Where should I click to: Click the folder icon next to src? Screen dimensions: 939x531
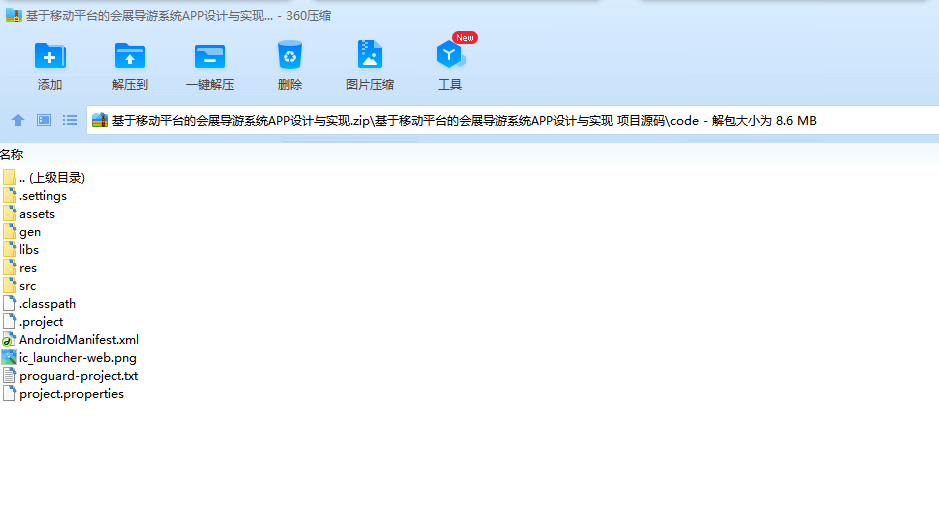(9, 285)
